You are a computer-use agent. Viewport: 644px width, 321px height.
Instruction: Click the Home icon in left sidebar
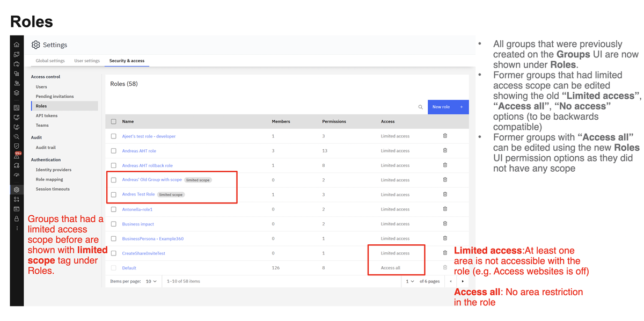[17, 45]
